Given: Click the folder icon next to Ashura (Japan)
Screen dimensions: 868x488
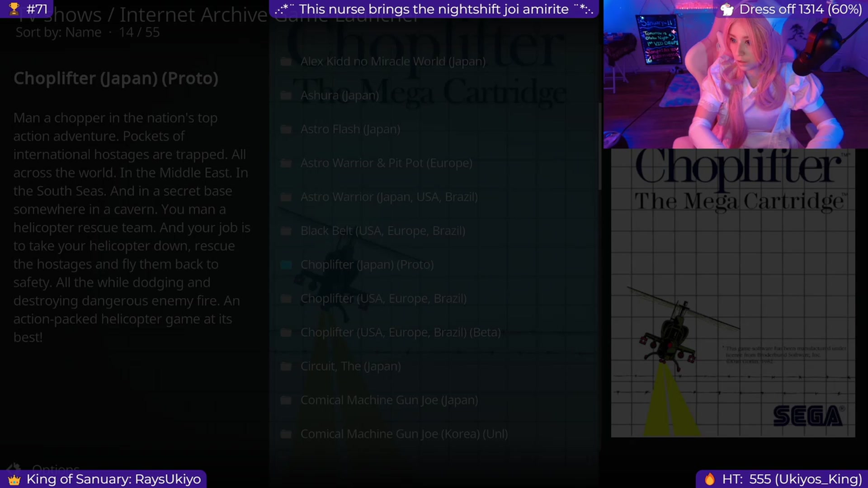Looking at the screenshot, I should [x=286, y=95].
